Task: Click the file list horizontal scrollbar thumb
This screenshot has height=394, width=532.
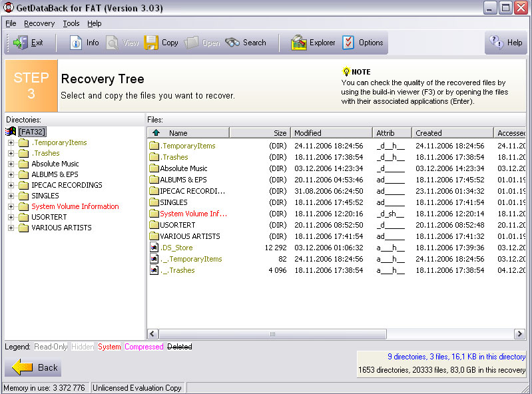Action: [x=272, y=334]
